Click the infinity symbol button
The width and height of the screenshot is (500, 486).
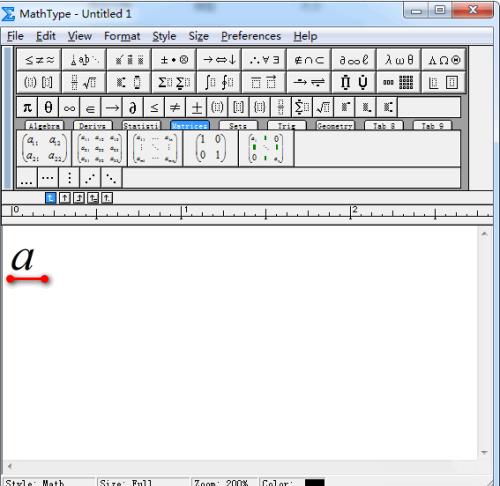point(69,107)
